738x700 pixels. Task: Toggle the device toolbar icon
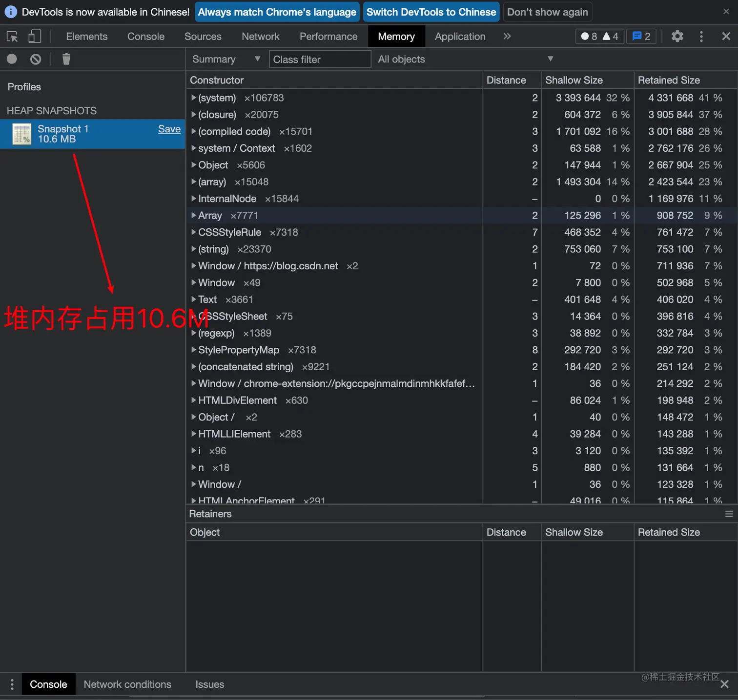tap(34, 37)
